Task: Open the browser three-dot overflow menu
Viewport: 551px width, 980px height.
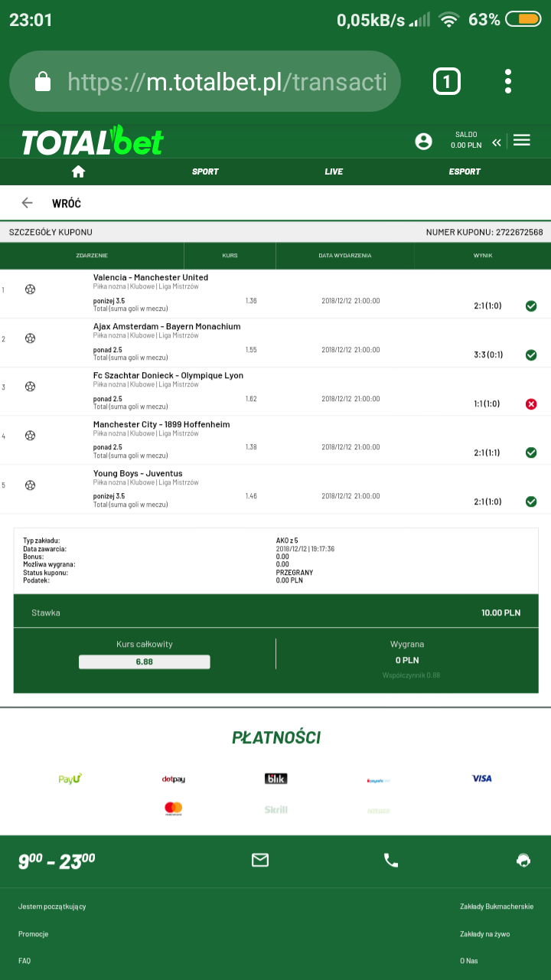Action: [x=508, y=81]
